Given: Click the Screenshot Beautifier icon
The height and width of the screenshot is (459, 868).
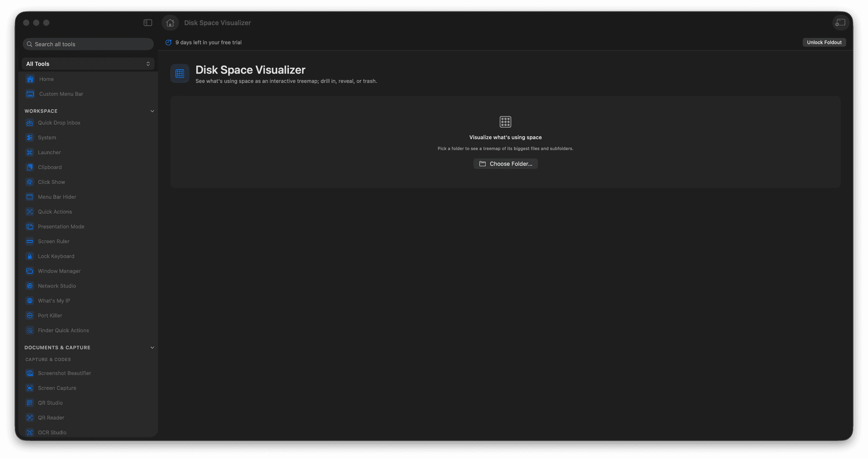Looking at the screenshot, I should (30, 373).
